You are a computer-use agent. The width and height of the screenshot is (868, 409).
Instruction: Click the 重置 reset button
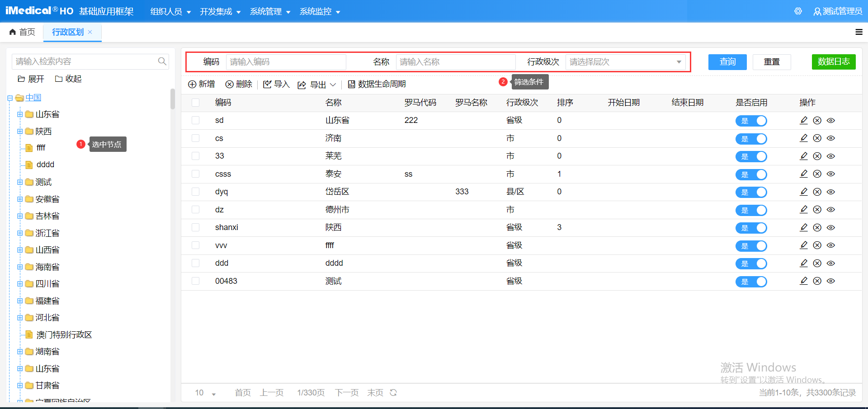point(772,62)
